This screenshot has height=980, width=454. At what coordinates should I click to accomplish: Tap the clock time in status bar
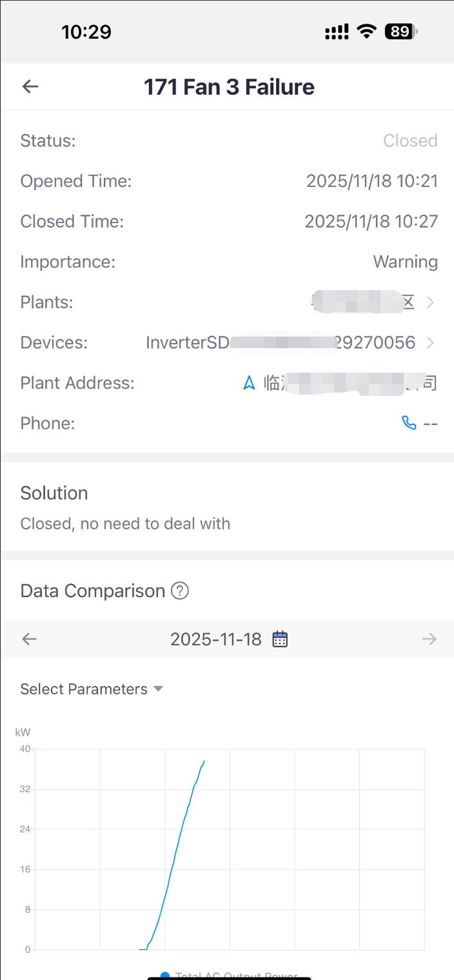pos(86,31)
